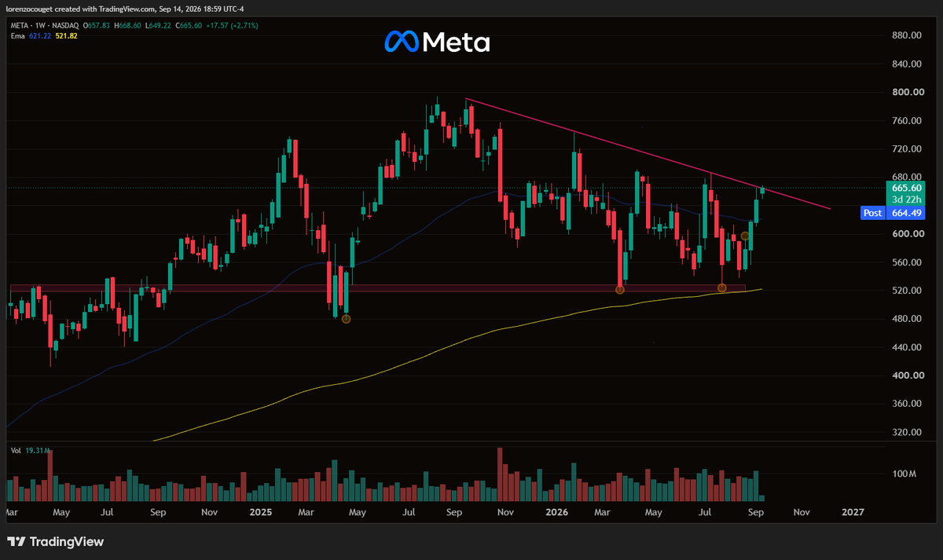Click the 440.00 price axis label

click(906, 347)
